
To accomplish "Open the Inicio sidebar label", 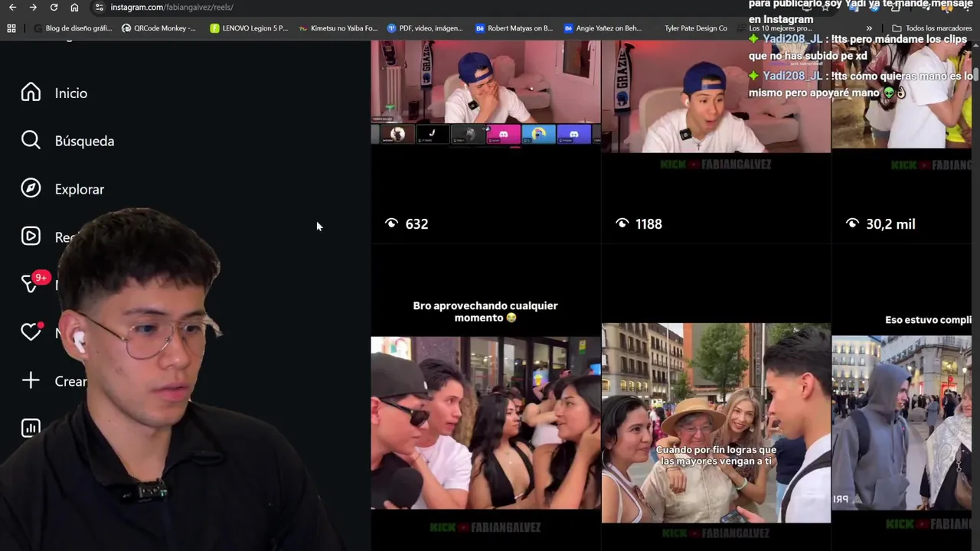I will point(71,93).
